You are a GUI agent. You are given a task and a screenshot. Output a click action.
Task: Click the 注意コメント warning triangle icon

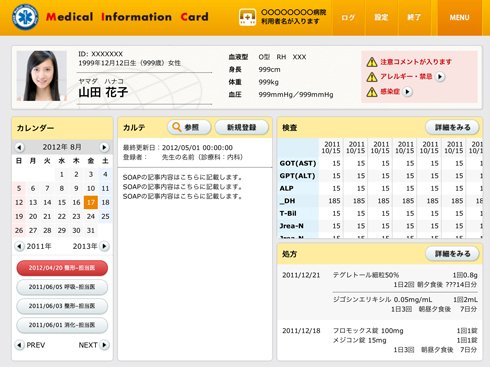[372, 62]
